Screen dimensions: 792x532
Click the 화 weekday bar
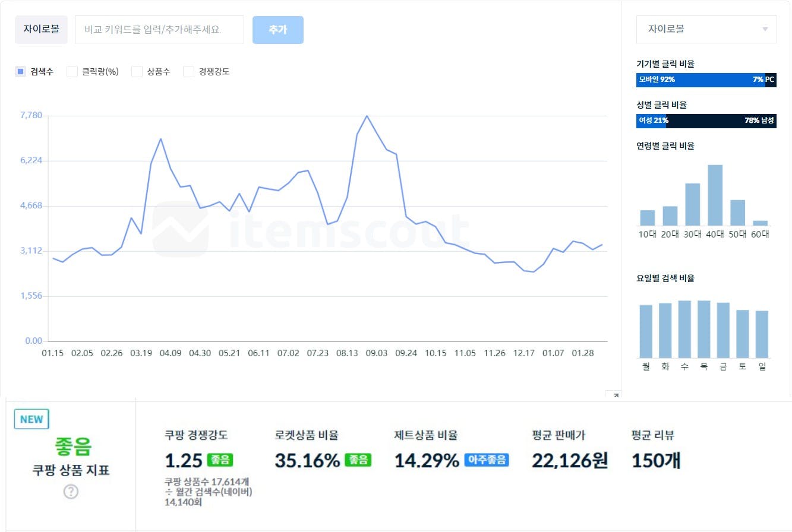click(665, 331)
